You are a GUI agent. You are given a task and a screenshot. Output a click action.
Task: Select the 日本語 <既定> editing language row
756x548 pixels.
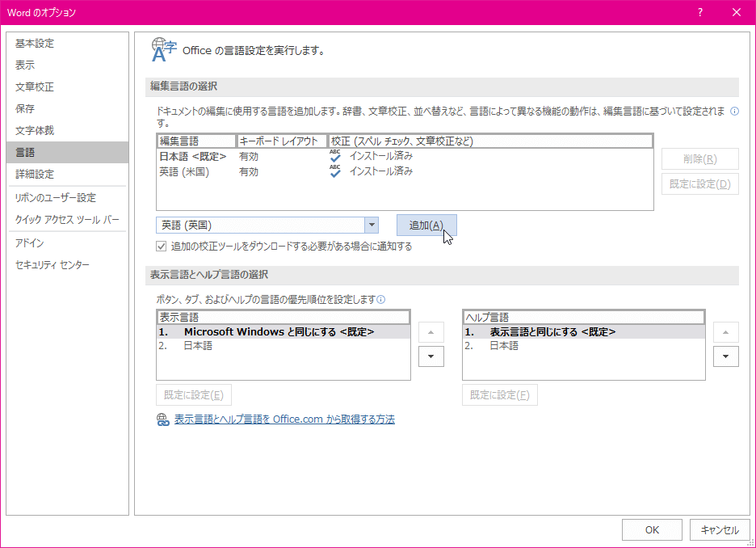(405, 156)
